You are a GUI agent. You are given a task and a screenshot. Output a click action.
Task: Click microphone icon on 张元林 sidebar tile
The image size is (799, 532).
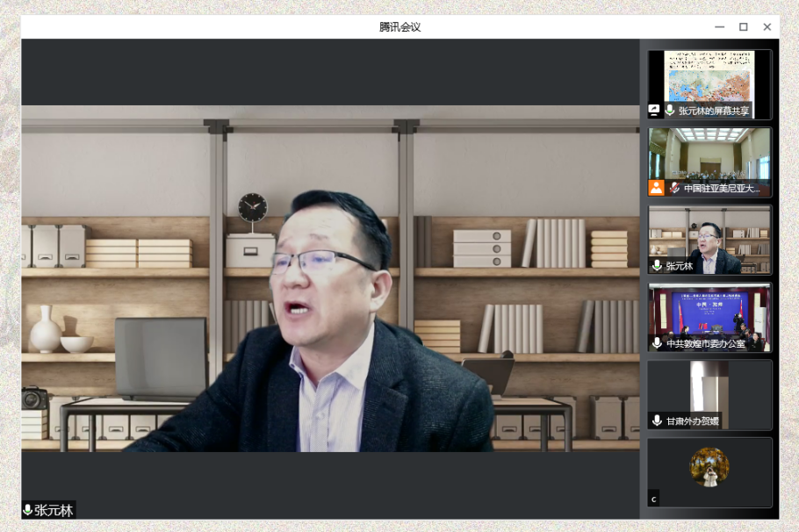657,265
